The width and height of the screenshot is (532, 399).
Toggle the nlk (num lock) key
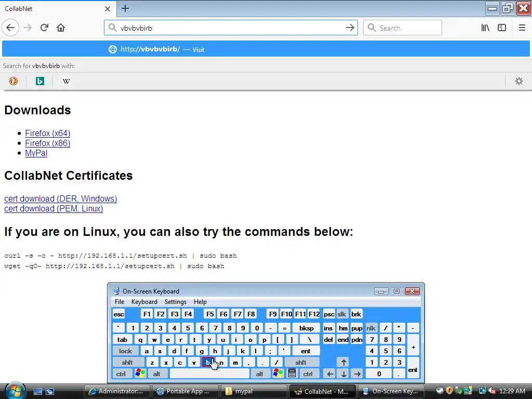pyautogui.click(x=371, y=328)
